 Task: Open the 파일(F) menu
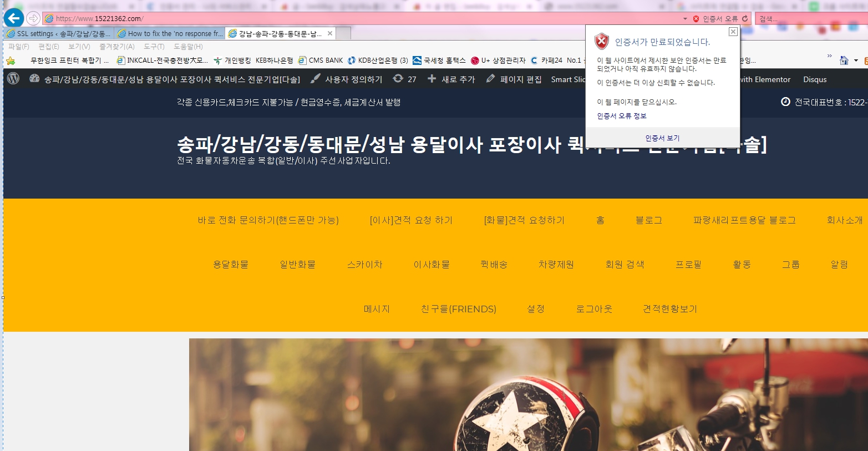[19, 47]
